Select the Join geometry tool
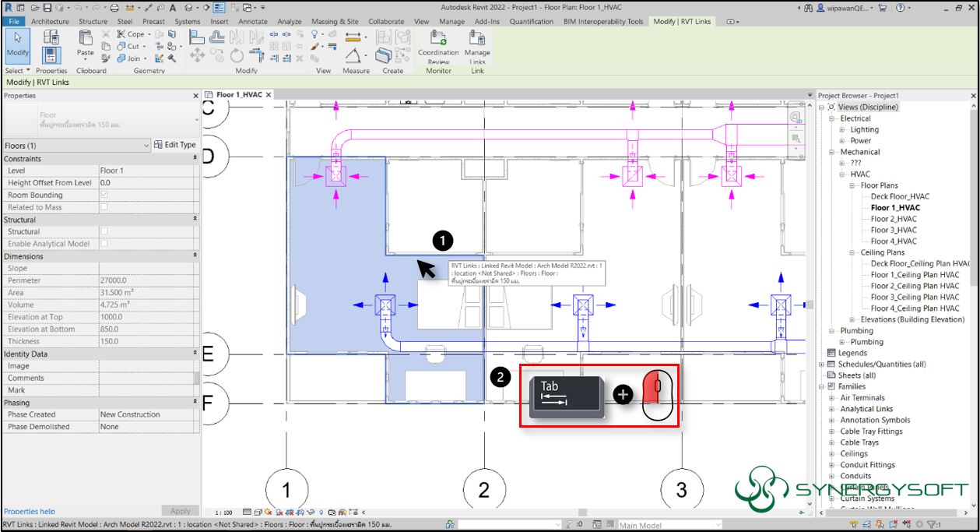This screenshot has width=980, height=532. tap(135, 58)
